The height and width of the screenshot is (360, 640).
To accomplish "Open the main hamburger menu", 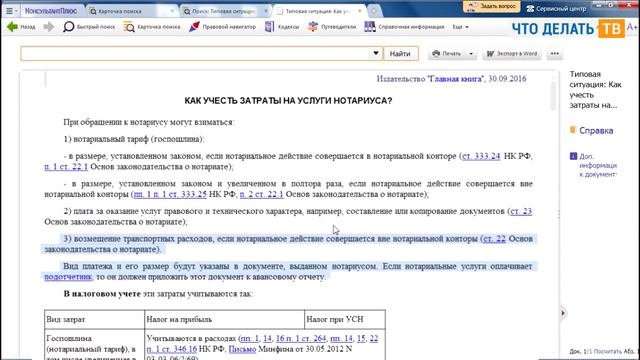I will click(x=9, y=11).
